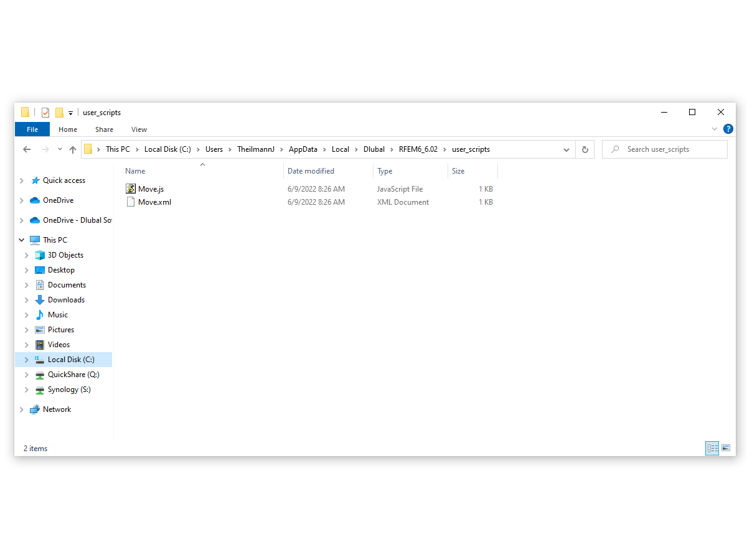
Task: Click the Help question mark button
Action: coord(728,129)
